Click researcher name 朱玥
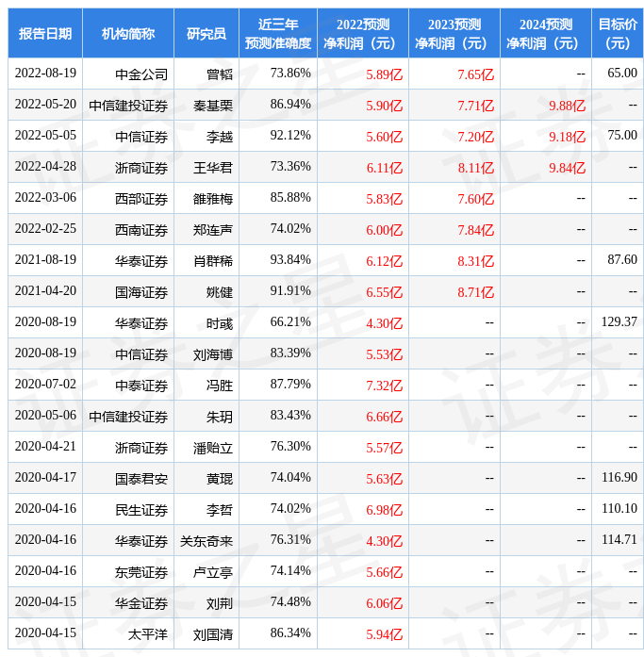 pos(220,417)
